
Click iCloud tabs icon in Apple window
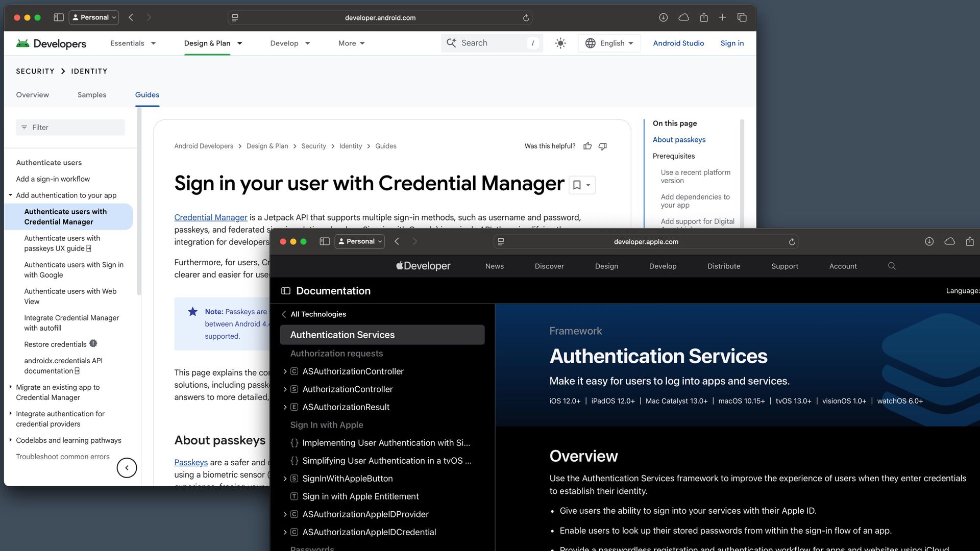[x=949, y=241]
